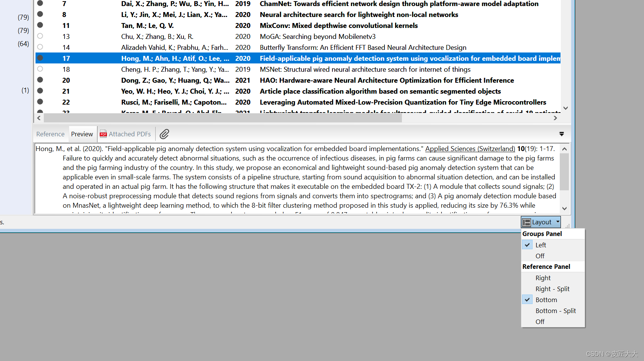Switch to the Reference tab
This screenshot has height=361, width=644.
pyautogui.click(x=50, y=134)
